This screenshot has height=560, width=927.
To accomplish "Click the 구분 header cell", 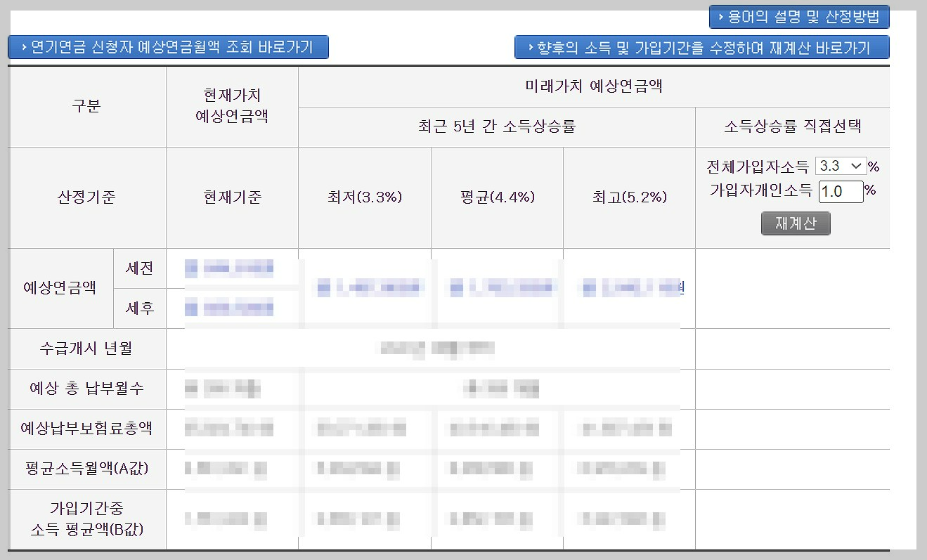I will click(86, 107).
